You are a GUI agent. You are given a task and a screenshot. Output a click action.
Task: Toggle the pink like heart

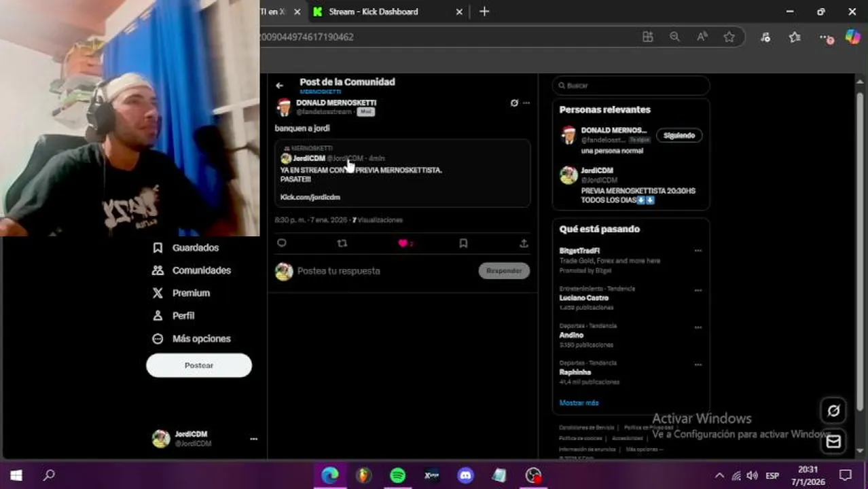click(402, 243)
